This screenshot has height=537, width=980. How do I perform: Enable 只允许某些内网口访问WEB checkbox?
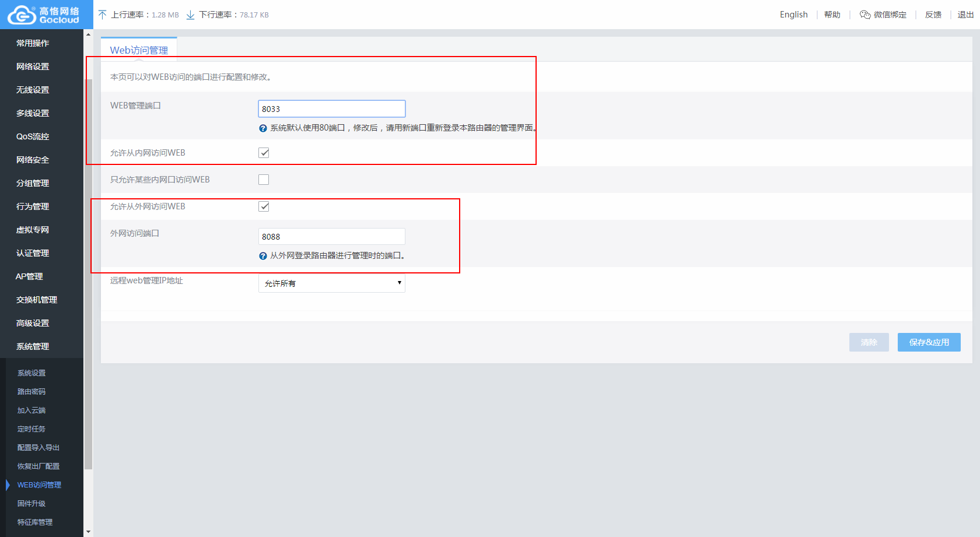(264, 180)
